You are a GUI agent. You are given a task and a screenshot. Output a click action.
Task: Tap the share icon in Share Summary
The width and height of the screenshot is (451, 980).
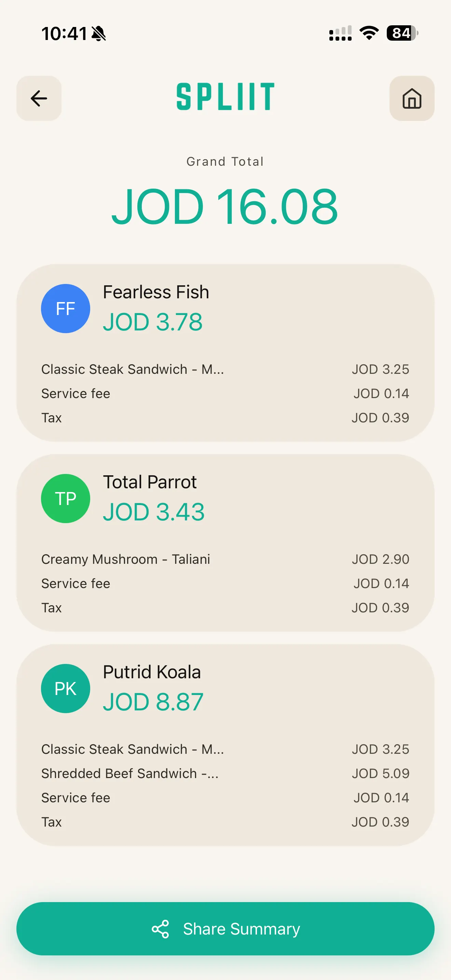(x=160, y=929)
